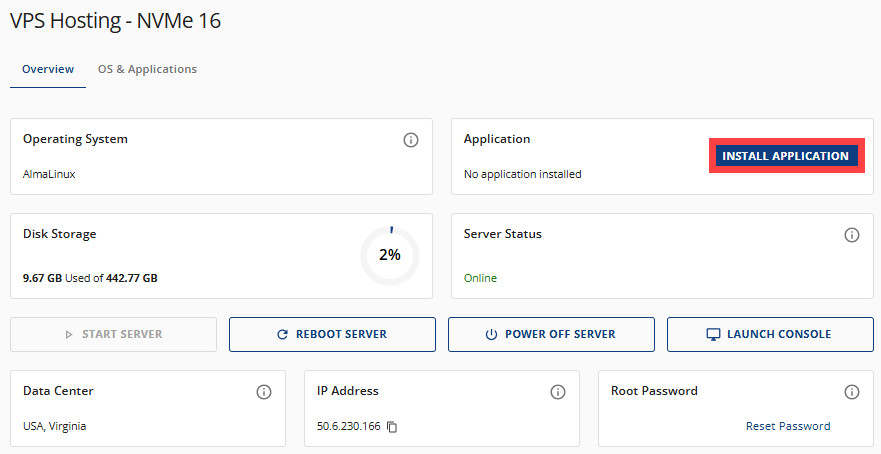Click the Application card title
Image resolution: width=881 pixels, height=454 pixels.
click(x=497, y=139)
